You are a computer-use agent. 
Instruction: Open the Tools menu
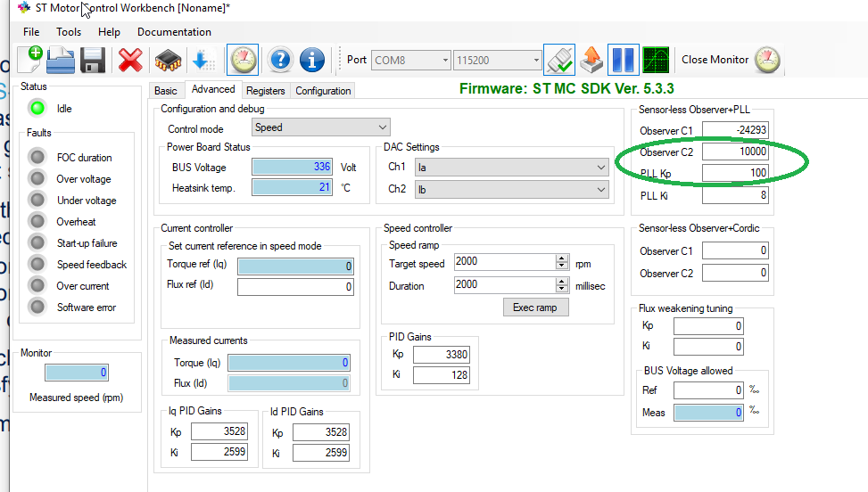pyautogui.click(x=69, y=32)
